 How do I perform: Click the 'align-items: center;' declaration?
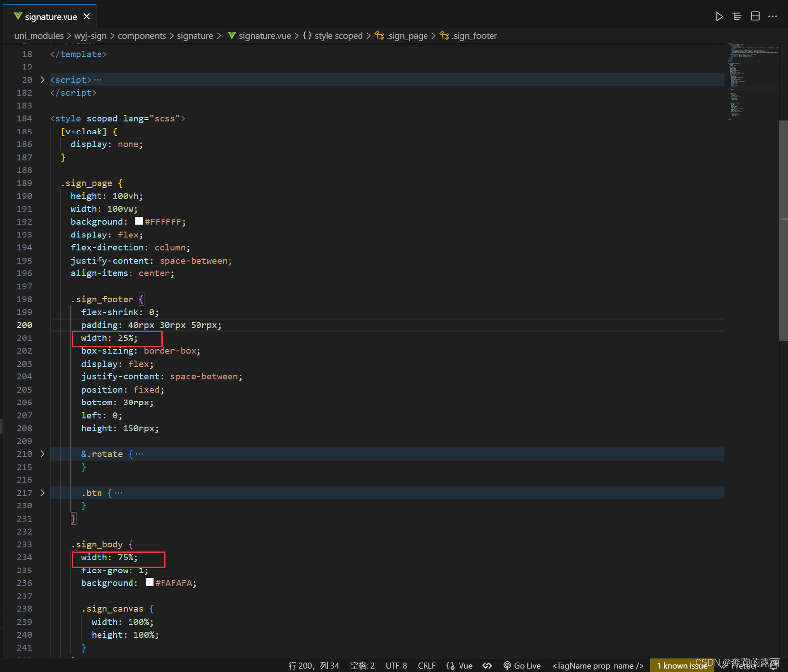(x=123, y=273)
